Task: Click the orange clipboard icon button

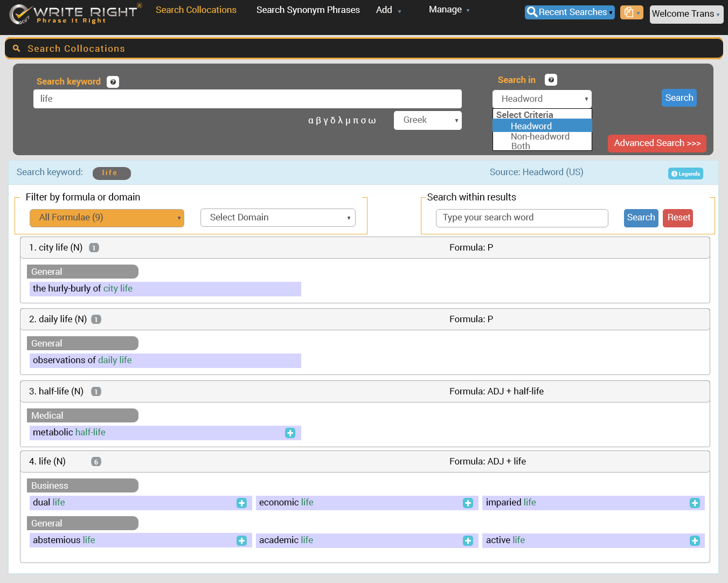Action: (631, 12)
